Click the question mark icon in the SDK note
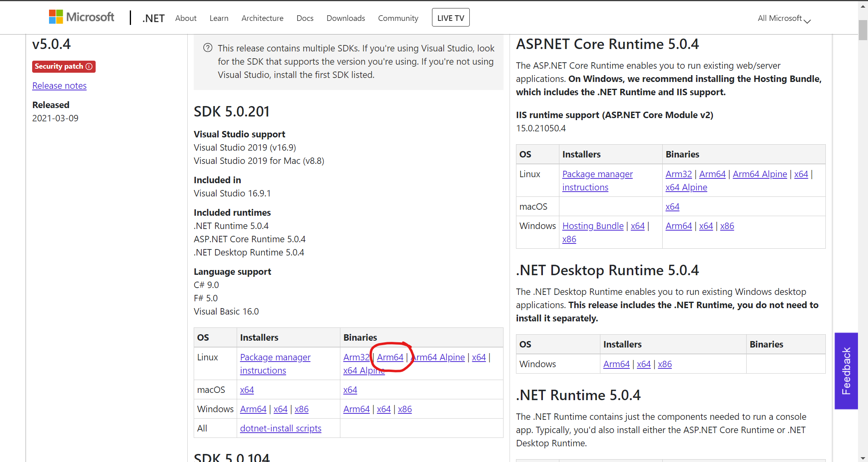 208,48
